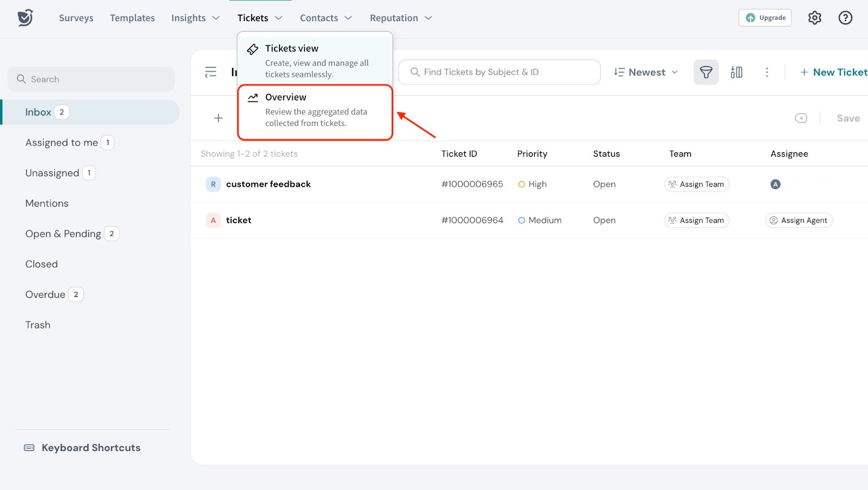This screenshot has width=868, height=490.
Task: Create a New Ticket
Action: [x=833, y=72]
